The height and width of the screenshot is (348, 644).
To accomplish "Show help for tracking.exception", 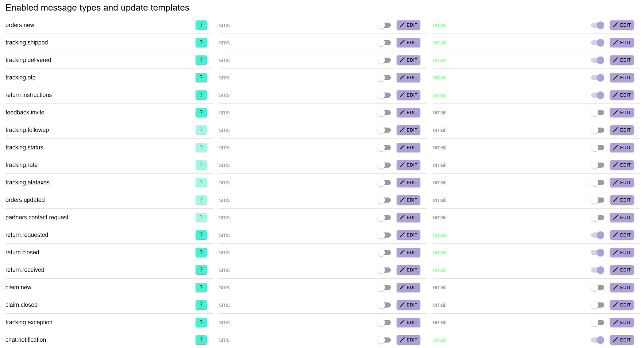I will click(x=201, y=322).
